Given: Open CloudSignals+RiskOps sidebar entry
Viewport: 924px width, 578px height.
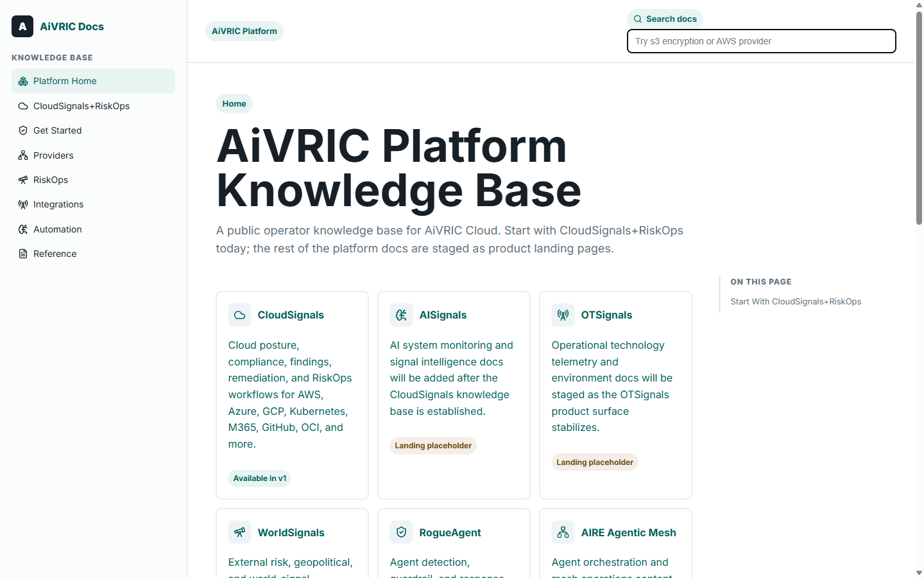Looking at the screenshot, I should click(93, 106).
